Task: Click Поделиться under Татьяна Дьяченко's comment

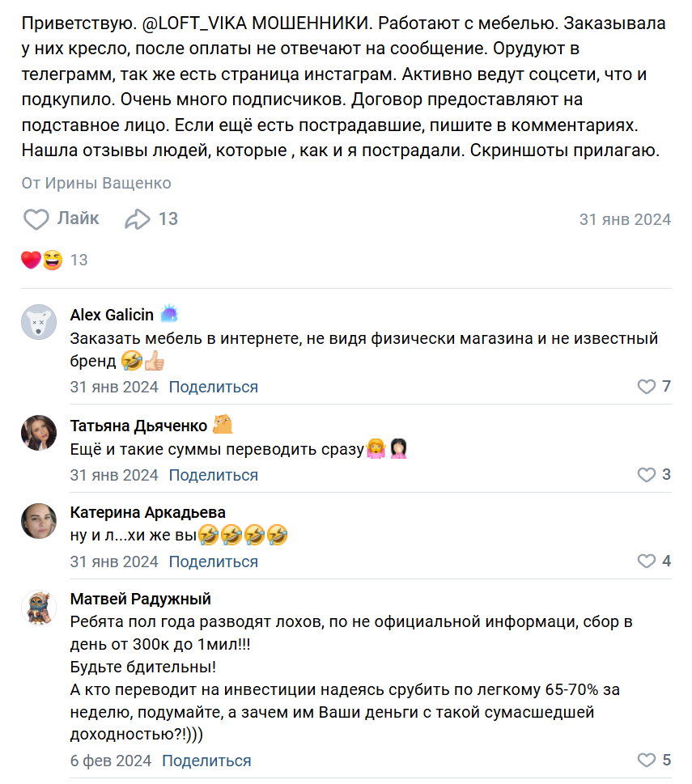Action: (x=214, y=474)
